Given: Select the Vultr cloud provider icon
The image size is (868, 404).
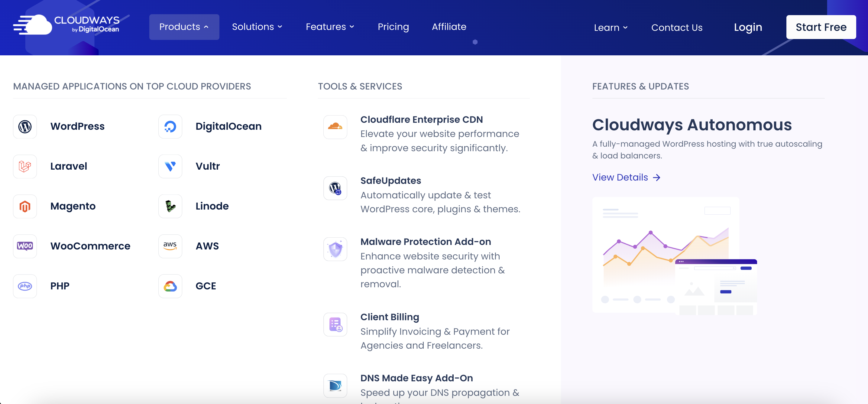Looking at the screenshot, I should pyautogui.click(x=170, y=166).
